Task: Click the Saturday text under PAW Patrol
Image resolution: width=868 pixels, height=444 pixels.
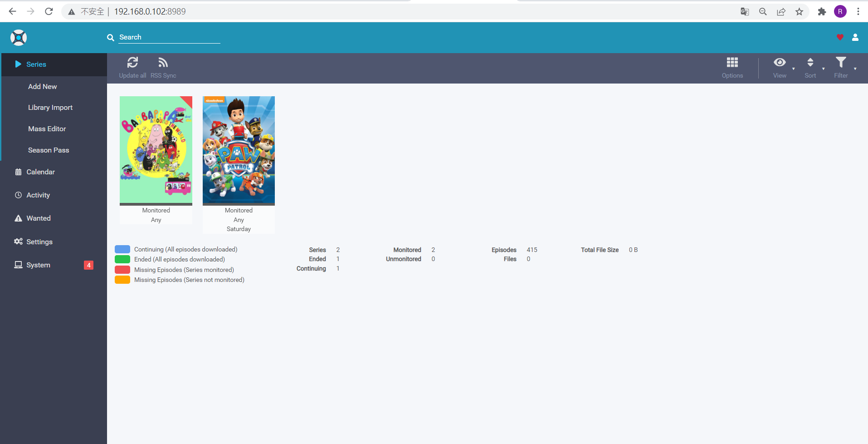Action: (x=239, y=229)
